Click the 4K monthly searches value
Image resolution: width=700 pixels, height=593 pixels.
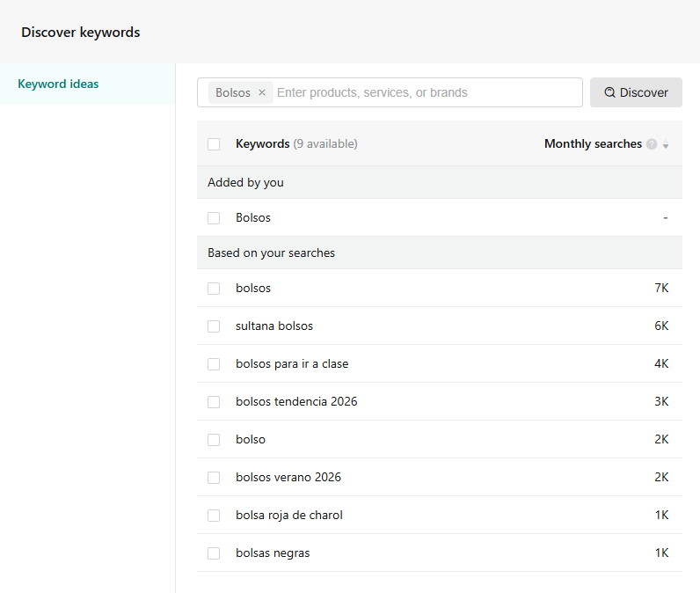click(661, 363)
